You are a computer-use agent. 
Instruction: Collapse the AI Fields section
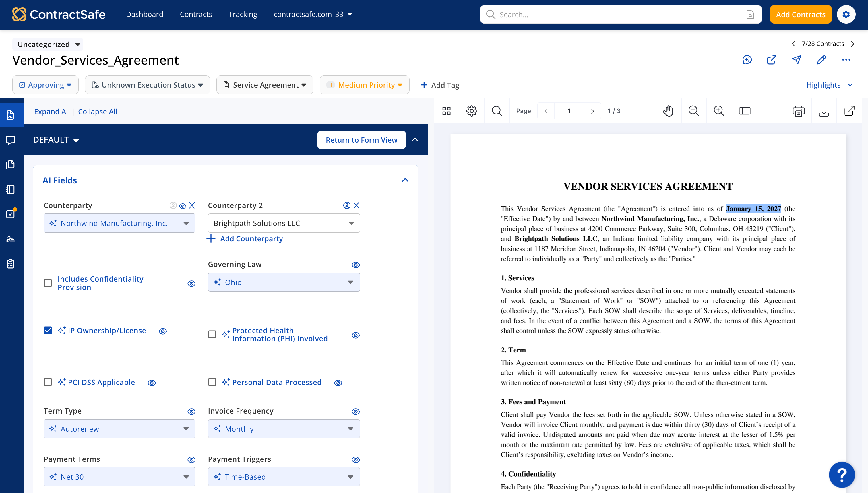pos(405,180)
